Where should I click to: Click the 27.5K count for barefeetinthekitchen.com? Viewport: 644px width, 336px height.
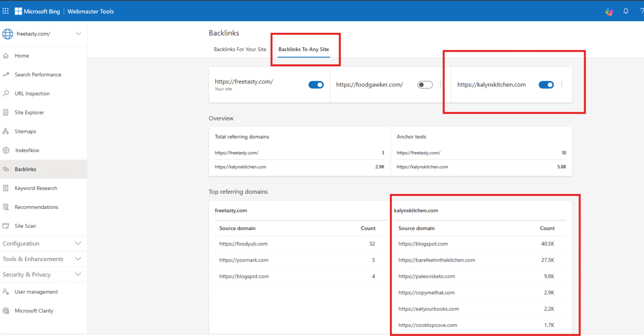point(548,260)
